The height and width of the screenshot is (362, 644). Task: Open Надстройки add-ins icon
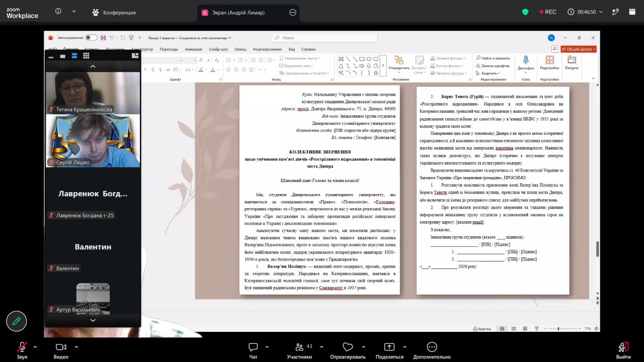[549, 62]
